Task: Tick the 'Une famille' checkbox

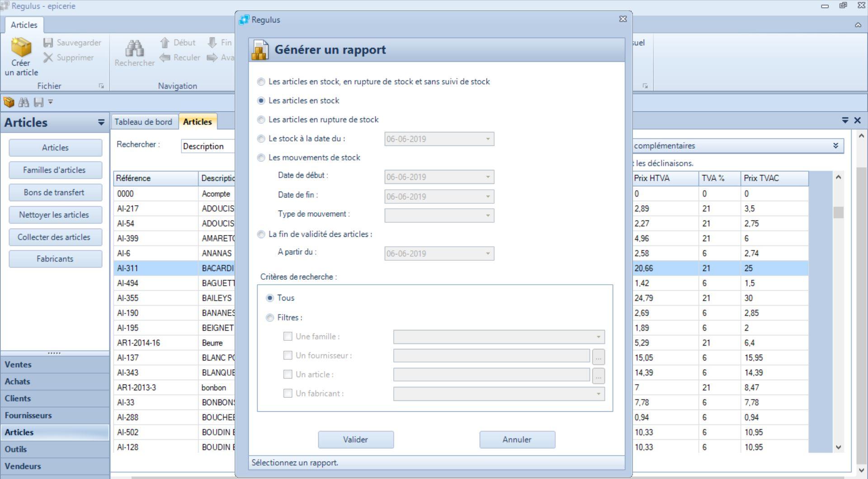Action: coord(288,336)
